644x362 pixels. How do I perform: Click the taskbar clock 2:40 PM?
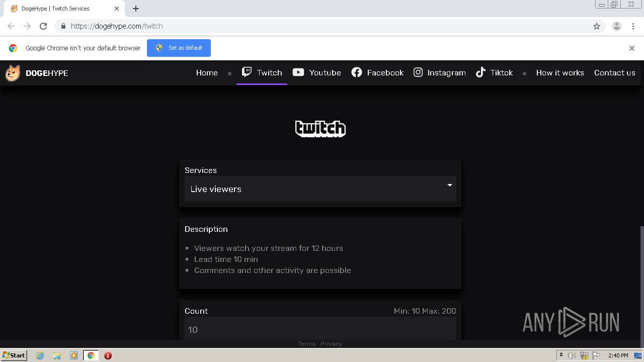(618, 355)
